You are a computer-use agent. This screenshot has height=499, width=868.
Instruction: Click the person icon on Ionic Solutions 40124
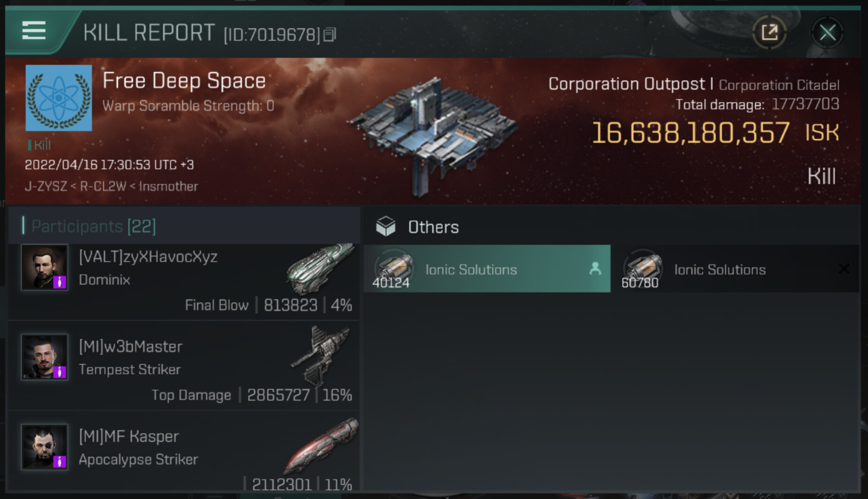point(595,268)
